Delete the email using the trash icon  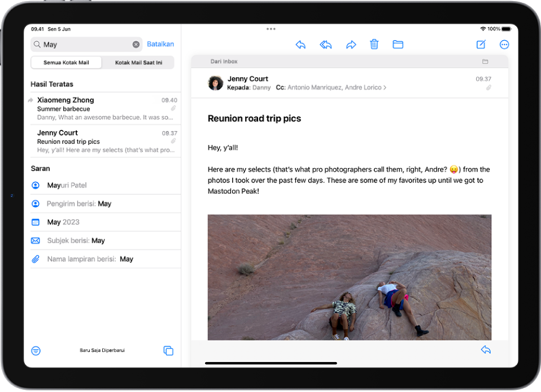tap(374, 44)
